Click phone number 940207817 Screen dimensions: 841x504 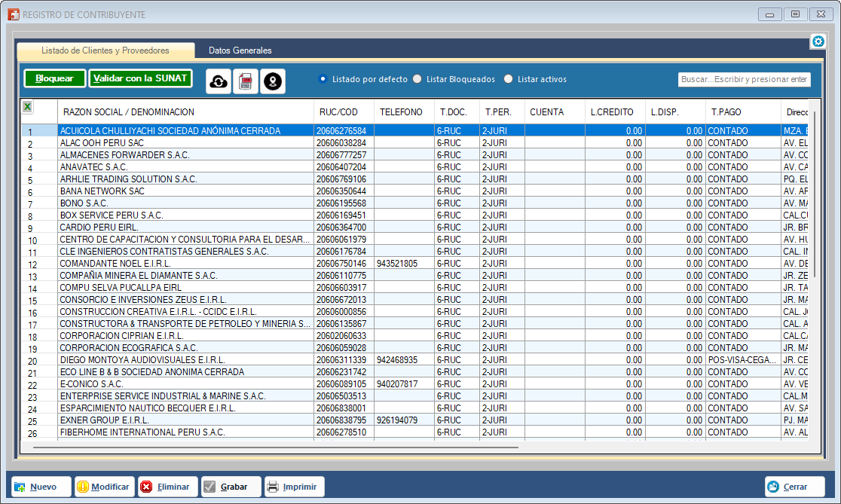(x=397, y=384)
